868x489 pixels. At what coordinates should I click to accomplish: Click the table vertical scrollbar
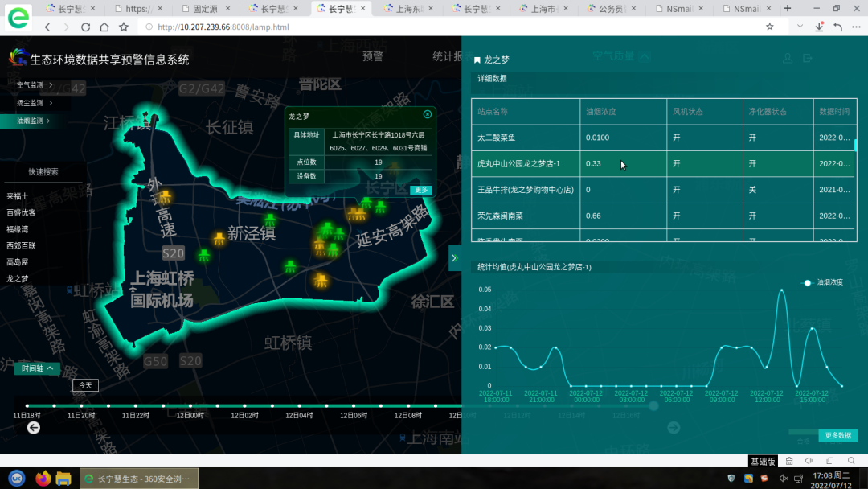(x=855, y=145)
